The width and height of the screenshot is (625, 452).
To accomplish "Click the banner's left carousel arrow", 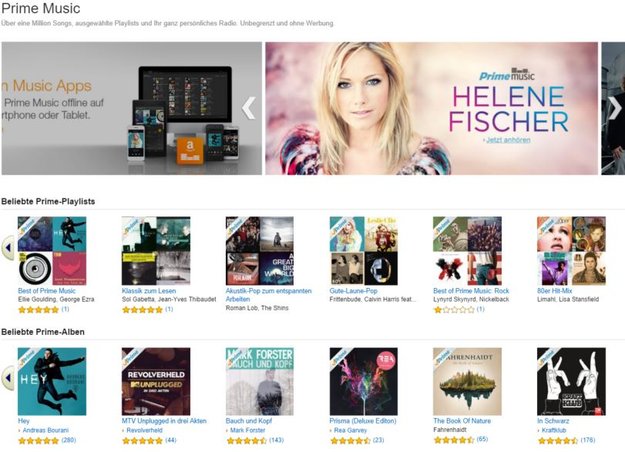I will coord(249,108).
